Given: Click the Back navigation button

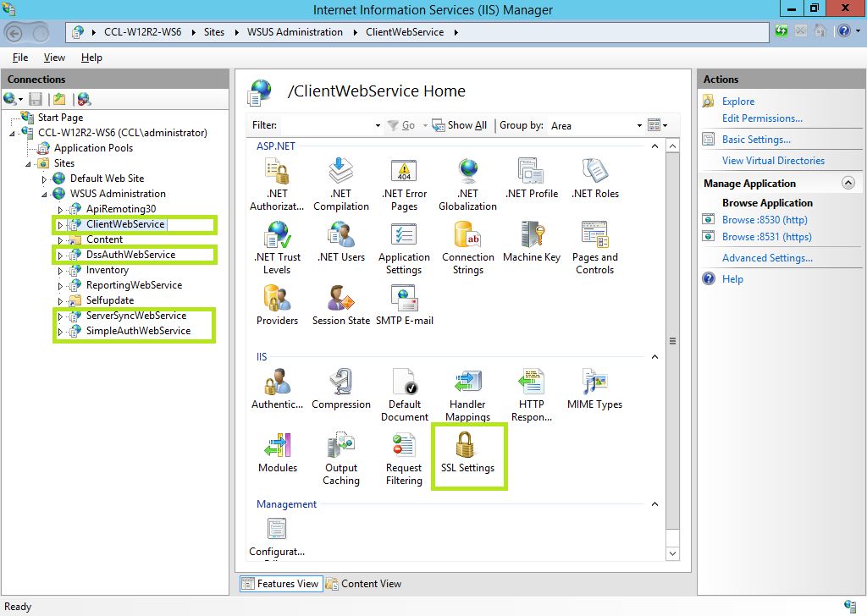Looking at the screenshot, I should (14, 33).
